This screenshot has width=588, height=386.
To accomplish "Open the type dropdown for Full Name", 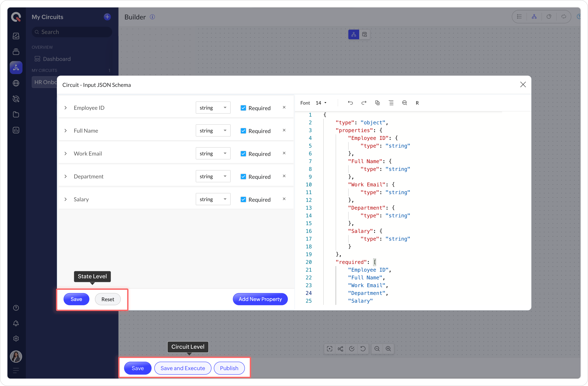I will coord(213,131).
